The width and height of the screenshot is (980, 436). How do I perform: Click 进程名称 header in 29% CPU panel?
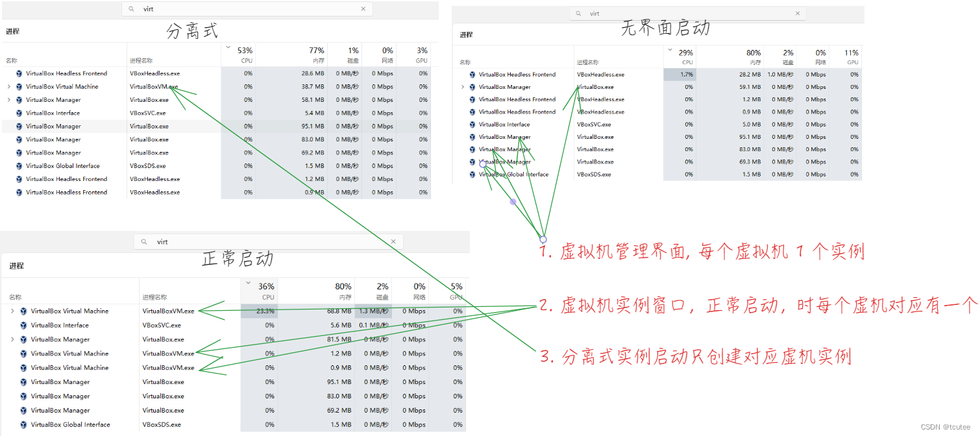(x=587, y=63)
